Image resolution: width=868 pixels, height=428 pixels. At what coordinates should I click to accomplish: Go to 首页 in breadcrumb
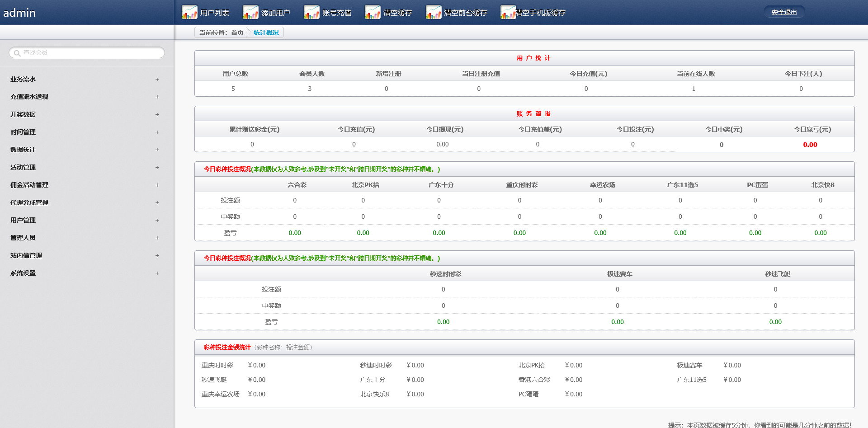click(x=237, y=33)
